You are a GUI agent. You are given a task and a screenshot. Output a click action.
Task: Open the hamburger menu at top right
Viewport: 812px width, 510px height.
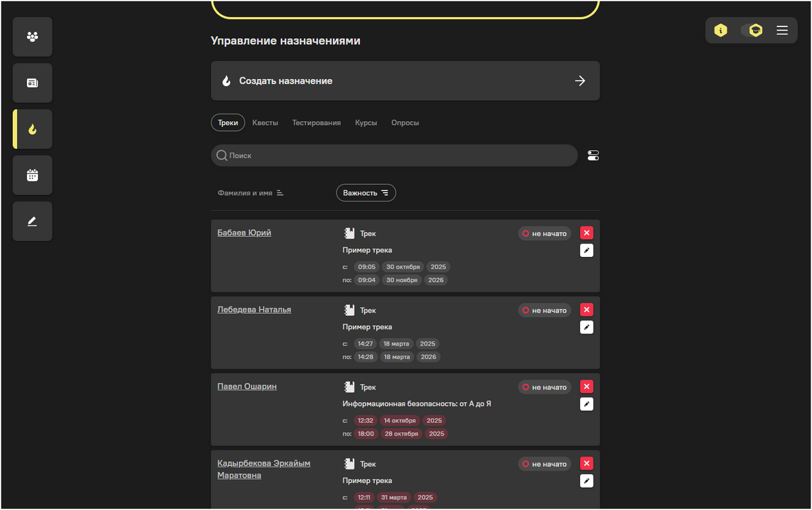pyautogui.click(x=782, y=30)
